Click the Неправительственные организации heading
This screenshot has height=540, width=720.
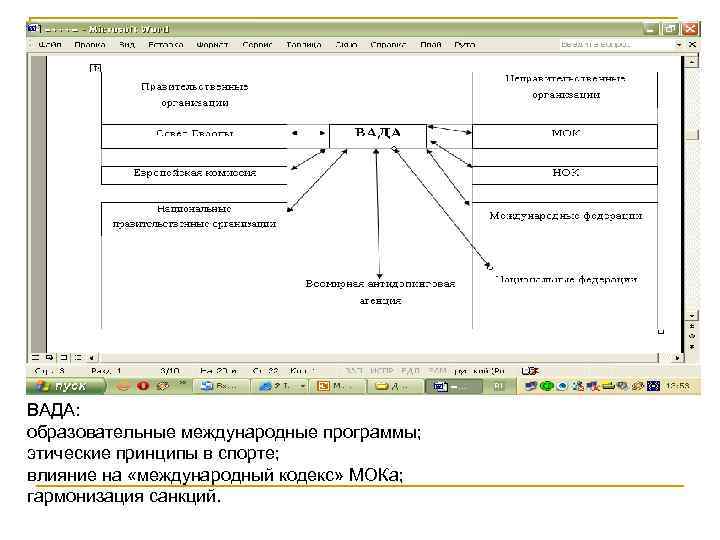(565, 86)
